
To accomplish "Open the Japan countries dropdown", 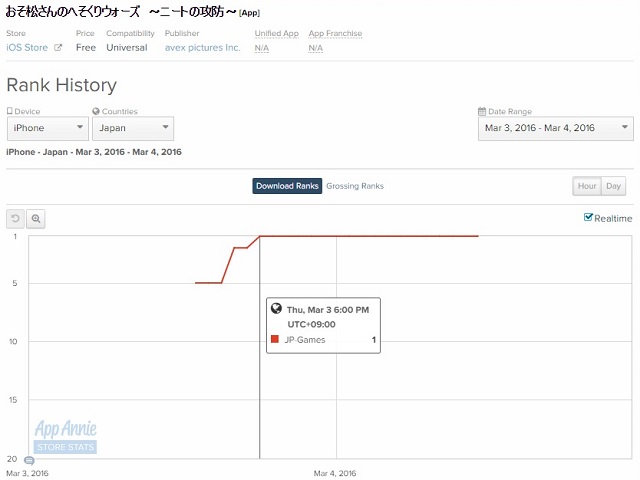I will tap(133, 128).
